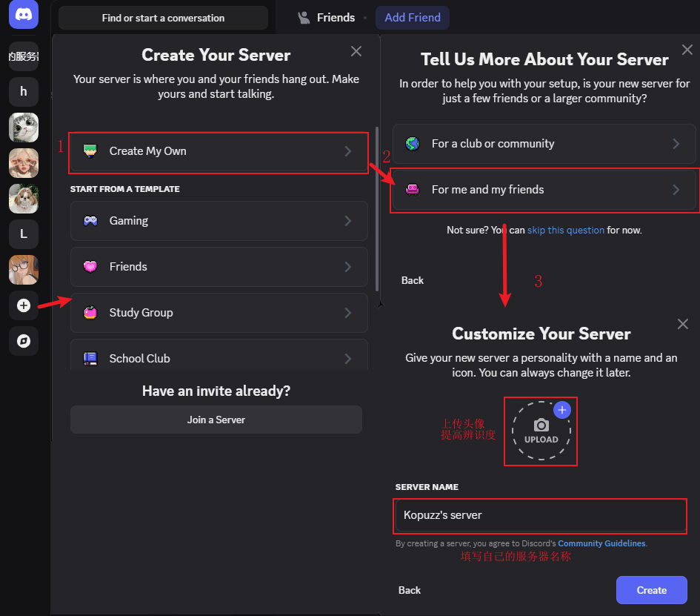
Task: Click the Study Group apple icon
Action: coord(90,313)
